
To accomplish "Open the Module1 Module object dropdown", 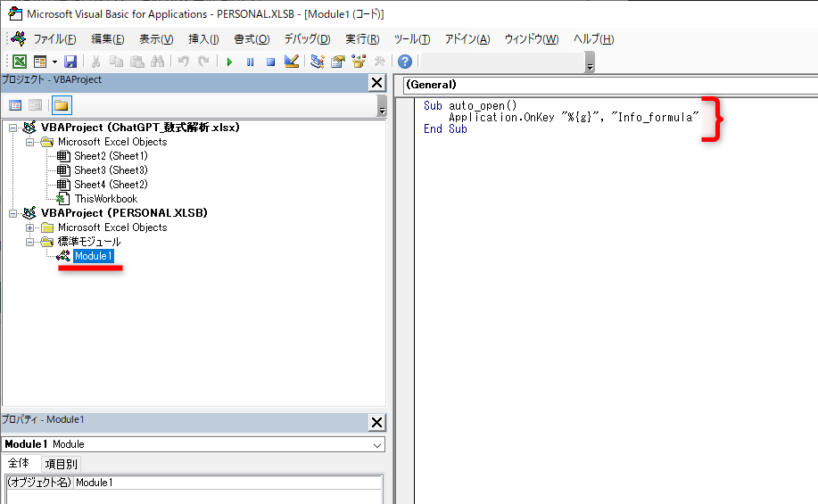I will pyautogui.click(x=377, y=445).
